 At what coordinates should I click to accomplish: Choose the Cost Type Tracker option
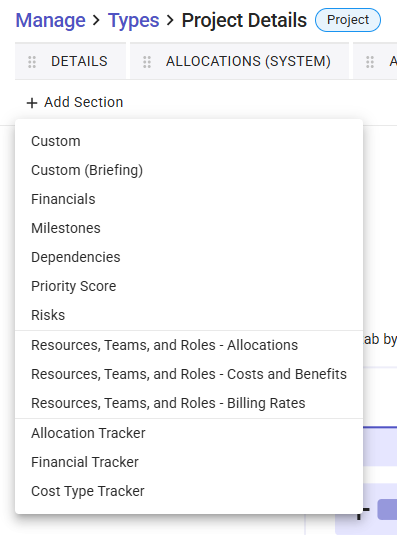point(189,491)
